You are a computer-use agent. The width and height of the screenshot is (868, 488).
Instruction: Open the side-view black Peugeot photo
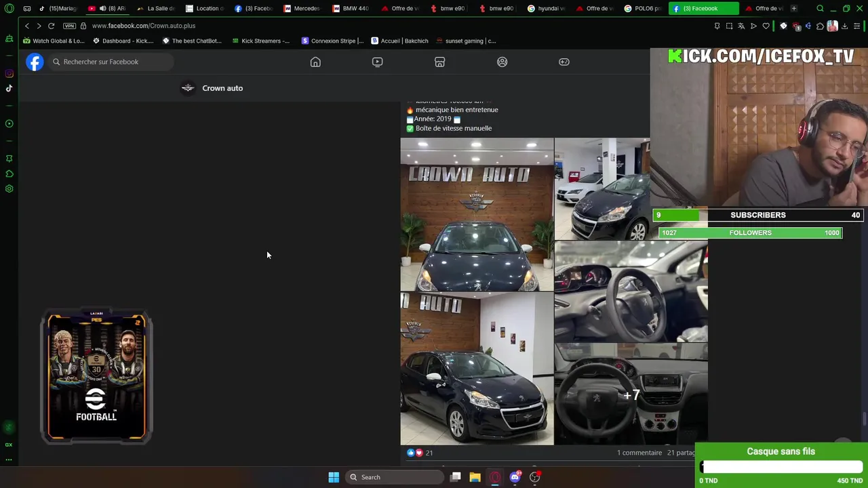(x=477, y=369)
